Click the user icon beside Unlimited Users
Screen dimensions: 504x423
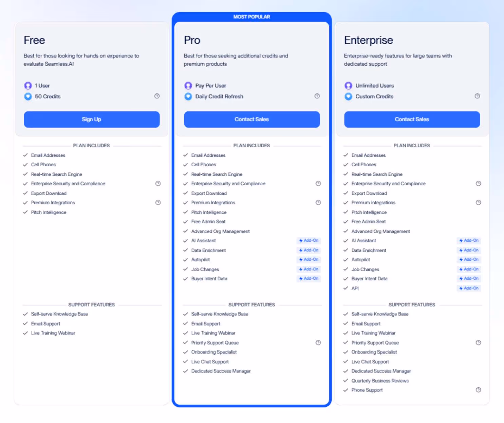coord(348,86)
